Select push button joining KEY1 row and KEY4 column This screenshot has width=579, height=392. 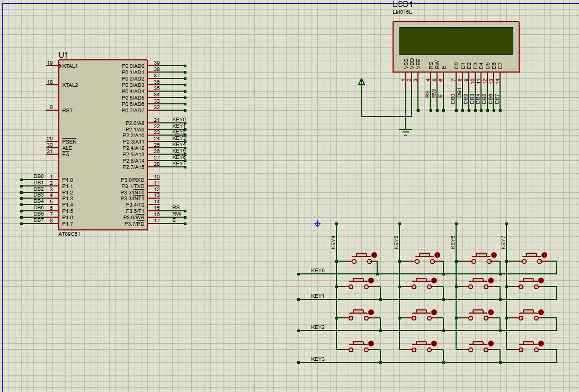pyautogui.click(x=359, y=284)
